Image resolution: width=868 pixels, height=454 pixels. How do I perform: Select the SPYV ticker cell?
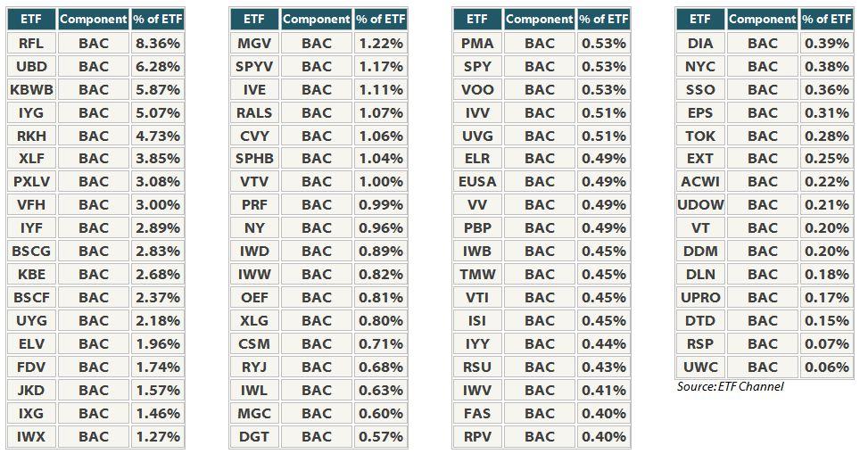(254, 66)
